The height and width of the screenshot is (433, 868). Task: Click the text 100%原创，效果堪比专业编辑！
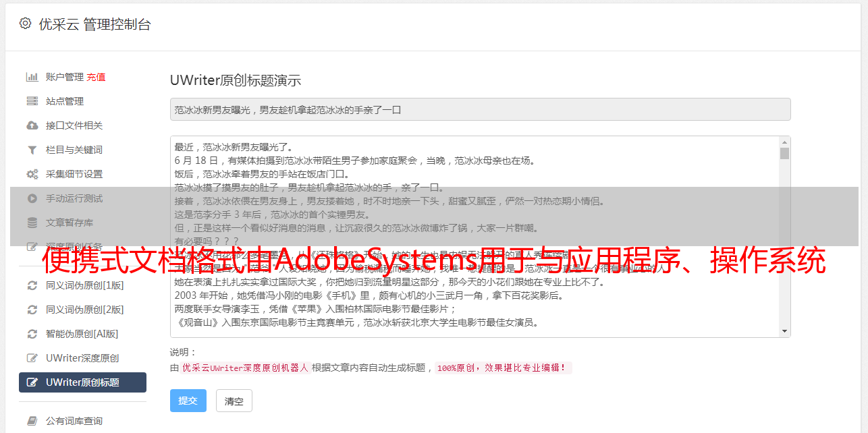504,368
